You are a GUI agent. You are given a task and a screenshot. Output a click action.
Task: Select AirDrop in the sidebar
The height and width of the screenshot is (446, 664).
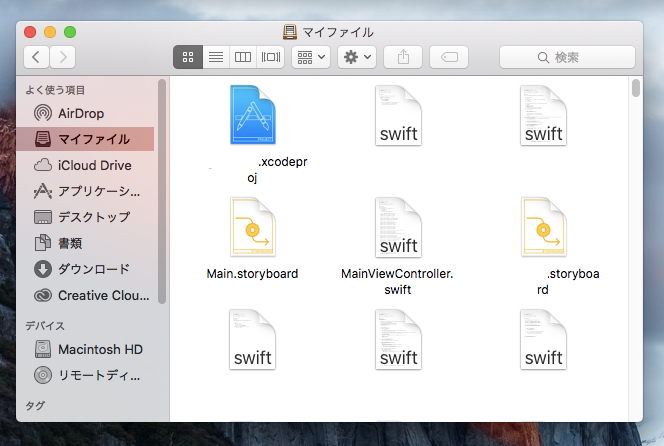[85, 114]
